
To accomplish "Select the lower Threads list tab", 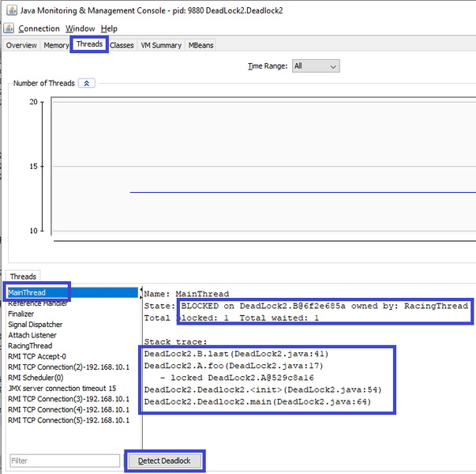I will [x=23, y=276].
